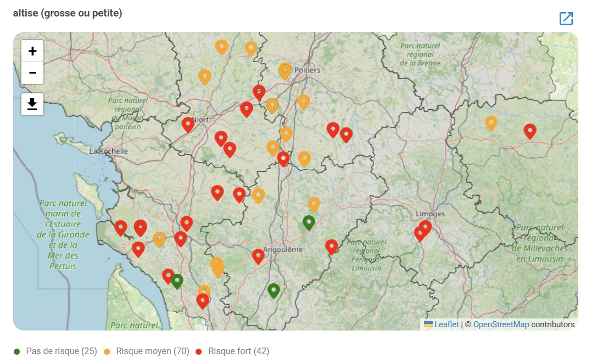
Task: Select the orange marker southeast of Poitiers
Action: click(x=304, y=102)
